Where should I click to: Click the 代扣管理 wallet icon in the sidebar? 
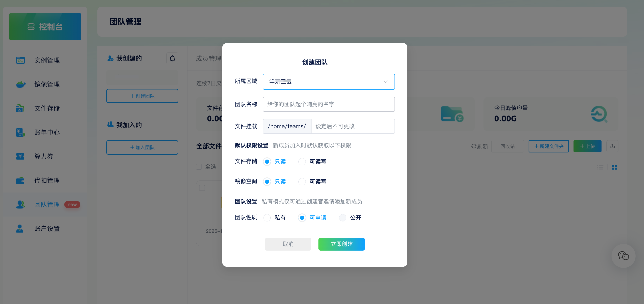click(20, 180)
